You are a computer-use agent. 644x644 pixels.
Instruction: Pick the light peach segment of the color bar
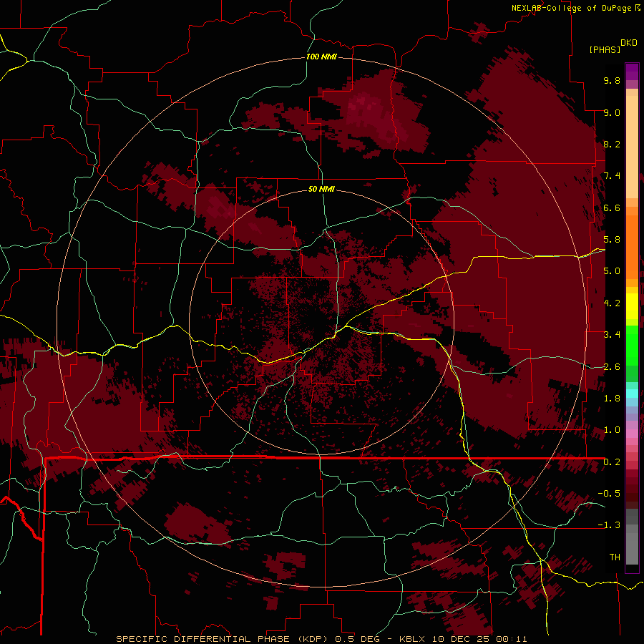[632, 147]
